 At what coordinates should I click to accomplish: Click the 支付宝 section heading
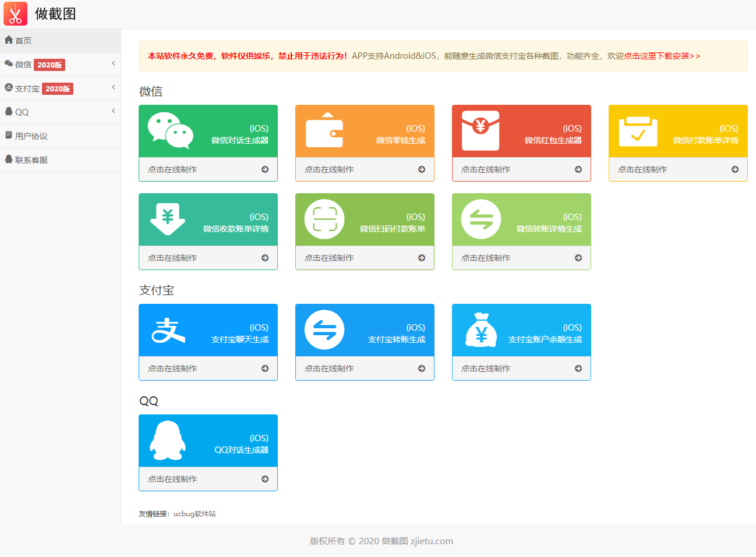tap(157, 290)
